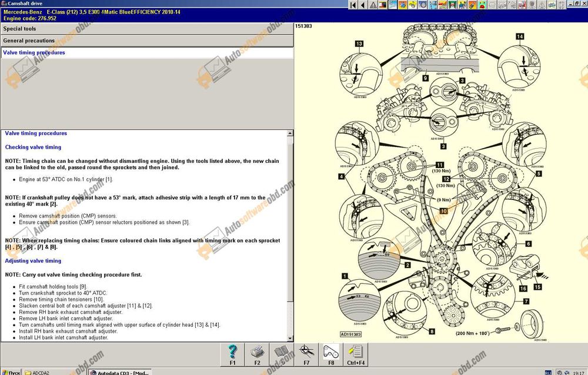Viewport: 588px width, 375px height.
Task: Click the wheel and tyre toolbar icon
Action: (x=423, y=5)
